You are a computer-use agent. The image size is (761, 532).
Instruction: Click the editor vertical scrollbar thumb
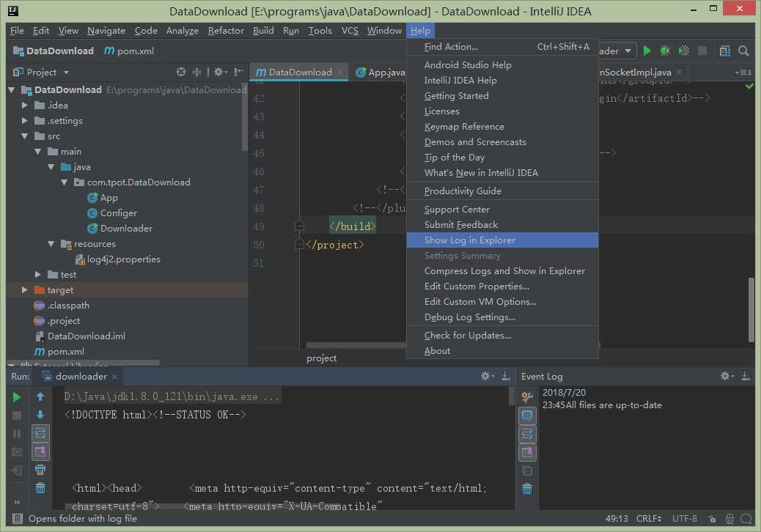click(751, 311)
